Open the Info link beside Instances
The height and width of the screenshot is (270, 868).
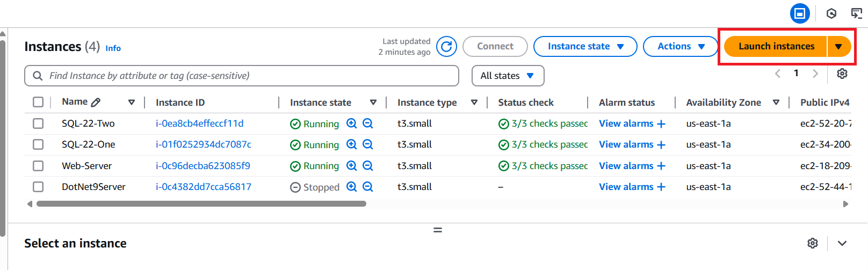click(113, 48)
